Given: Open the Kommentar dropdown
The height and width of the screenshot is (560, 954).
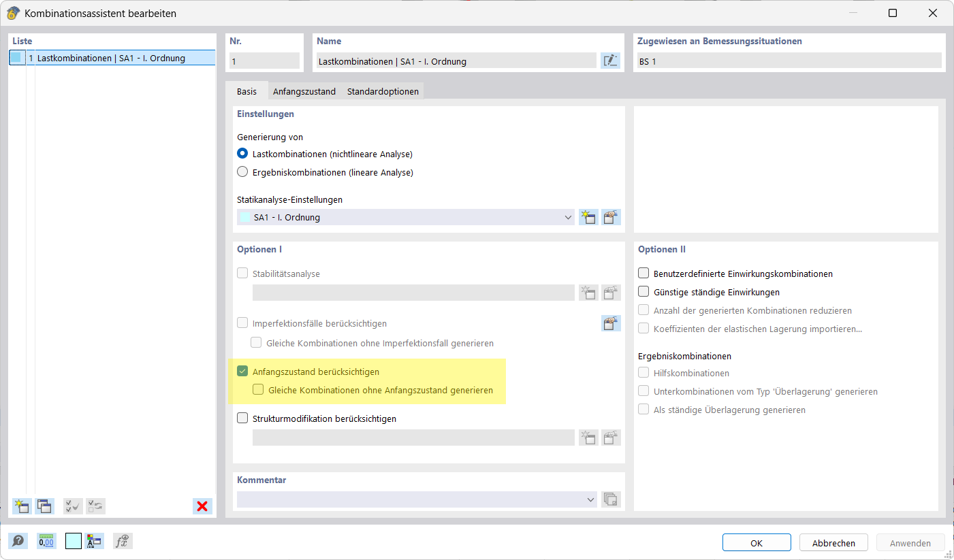Looking at the screenshot, I should pyautogui.click(x=591, y=499).
